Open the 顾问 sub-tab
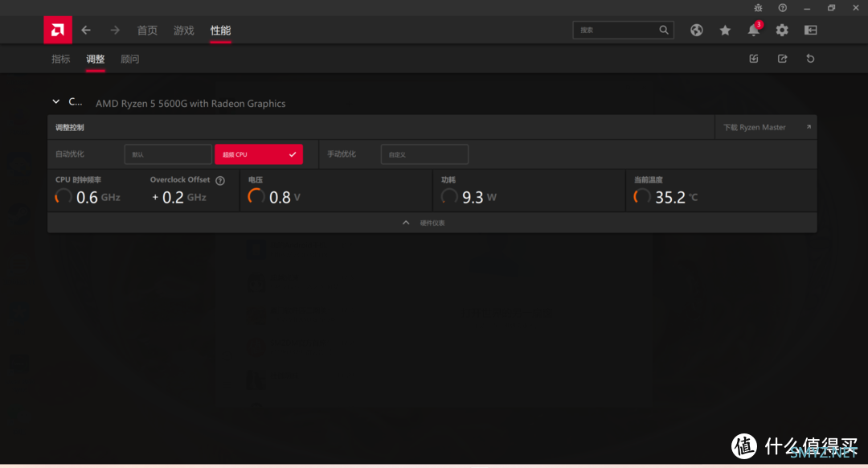868x468 pixels. point(129,59)
